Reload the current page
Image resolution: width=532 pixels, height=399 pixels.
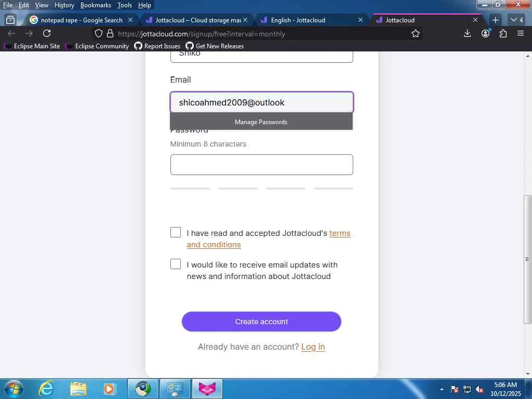click(47, 33)
